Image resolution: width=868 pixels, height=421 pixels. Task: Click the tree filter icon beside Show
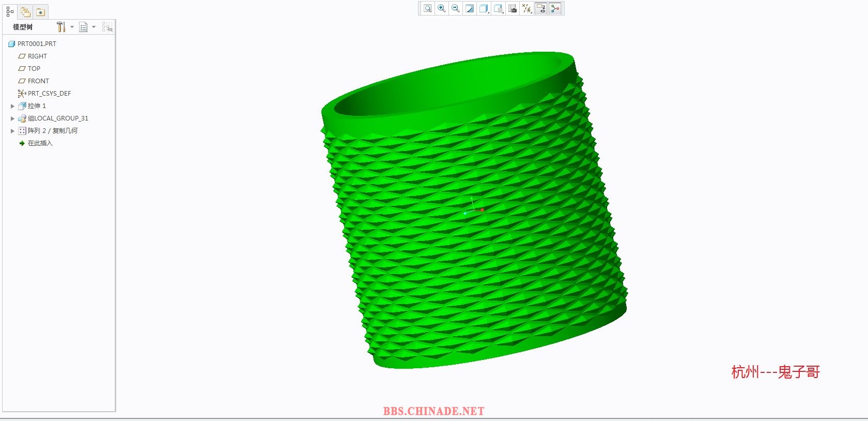pos(107,27)
